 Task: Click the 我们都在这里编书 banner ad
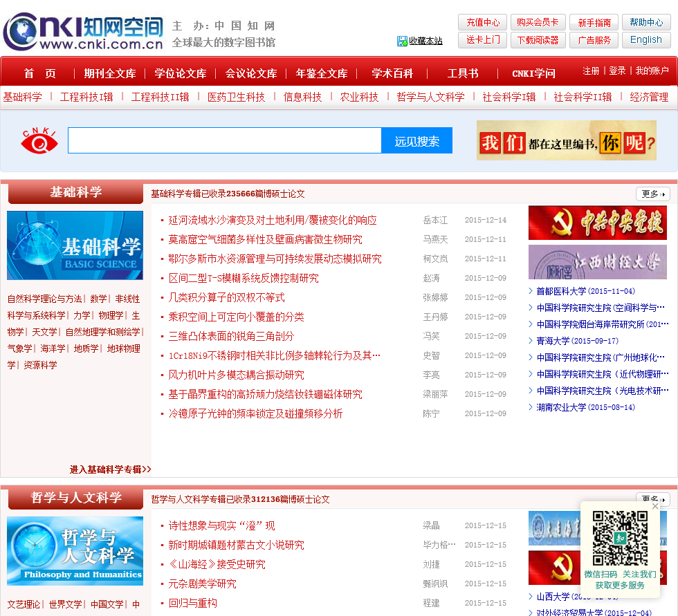click(x=567, y=140)
